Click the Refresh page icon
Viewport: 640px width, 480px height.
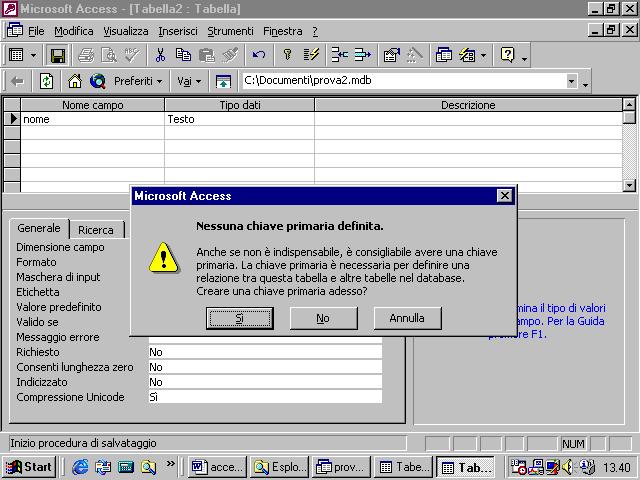(x=46, y=82)
